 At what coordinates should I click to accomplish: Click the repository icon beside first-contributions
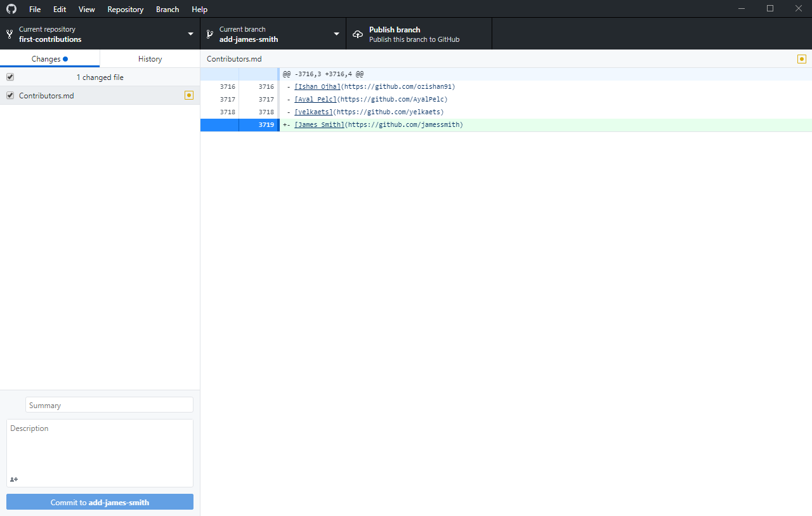[x=10, y=34]
